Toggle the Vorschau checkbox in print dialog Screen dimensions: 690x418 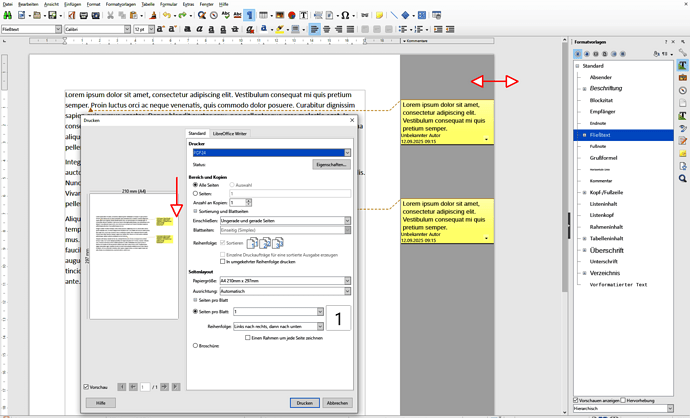[86, 387]
